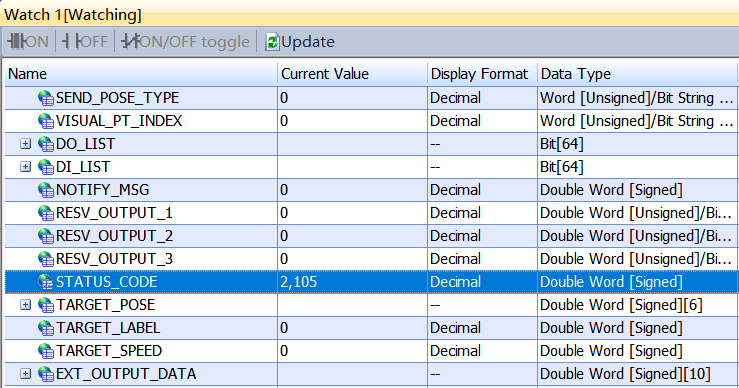The width and height of the screenshot is (739, 388).
Task: Expand the EXT_OUTPUT_DATA array node
Action: (x=25, y=374)
